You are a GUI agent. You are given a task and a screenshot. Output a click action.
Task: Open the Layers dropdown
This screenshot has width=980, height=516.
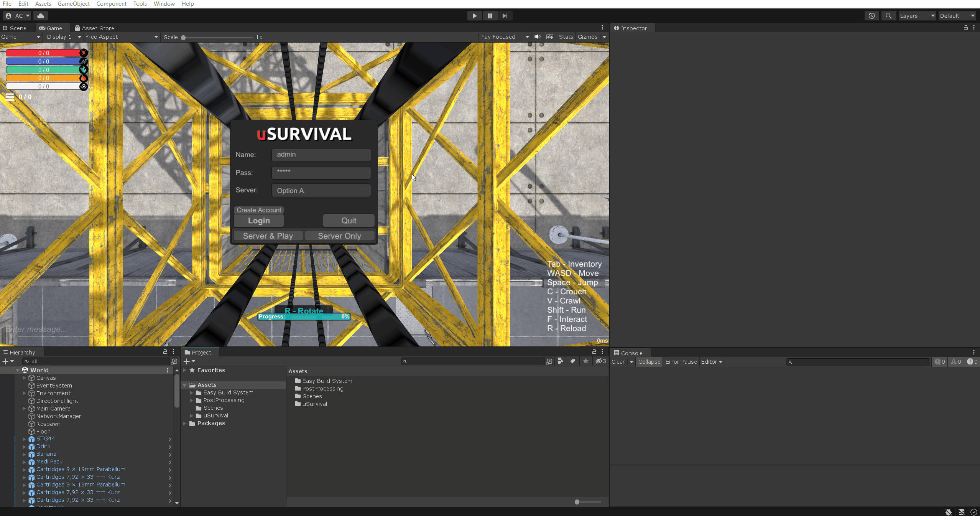(x=917, y=16)
